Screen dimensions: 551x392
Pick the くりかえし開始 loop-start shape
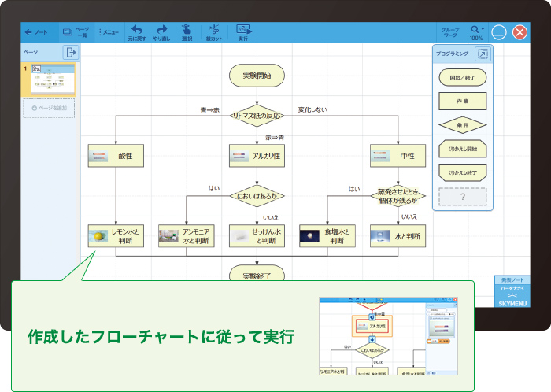[x=463, y=149]
